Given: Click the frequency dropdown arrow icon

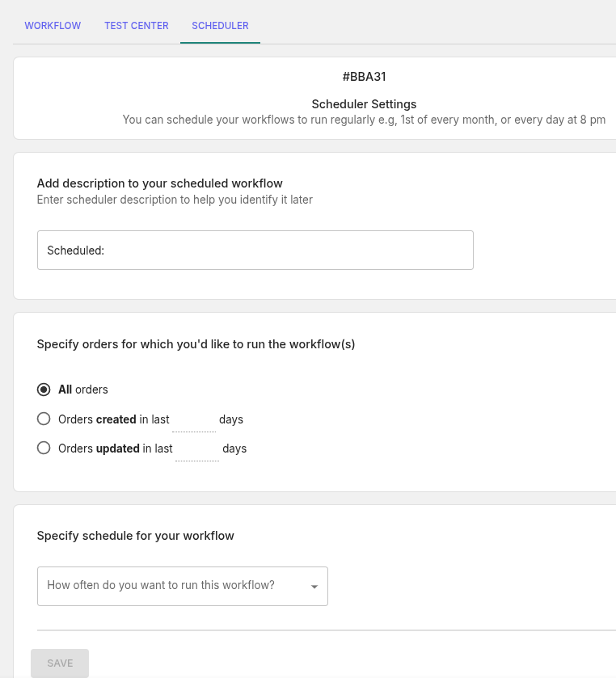Looking at the screenshot, I should pos(314,587).
